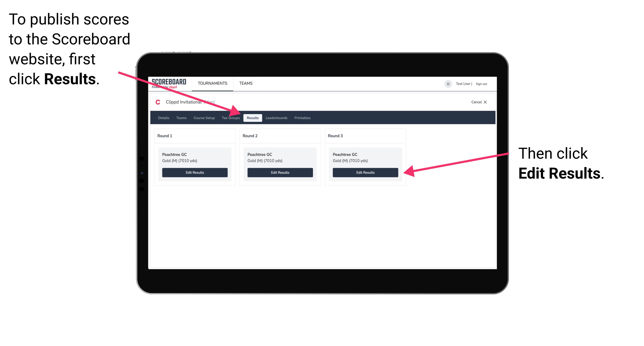Click the Clippd 'C' brand icon
Viewport: 644px width, 346px height.
coord(157,102)
